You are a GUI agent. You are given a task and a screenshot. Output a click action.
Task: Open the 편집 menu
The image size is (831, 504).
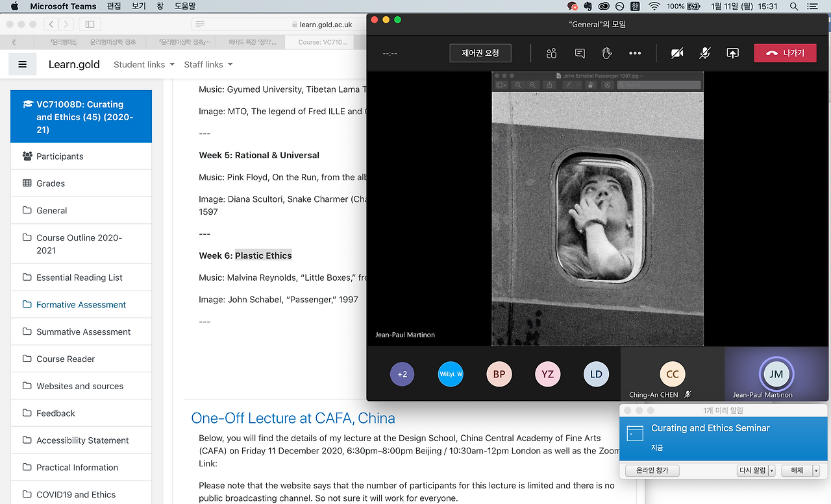pos(114,6)
